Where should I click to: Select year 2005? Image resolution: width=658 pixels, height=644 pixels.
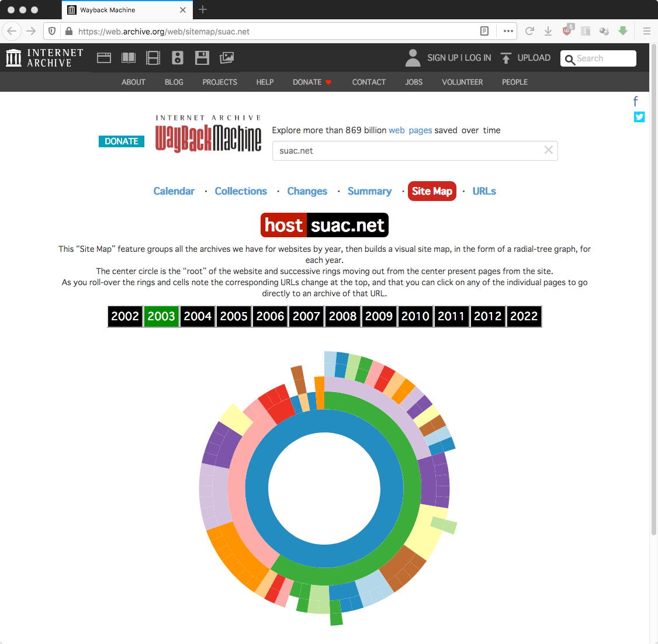tap(234, 316)
